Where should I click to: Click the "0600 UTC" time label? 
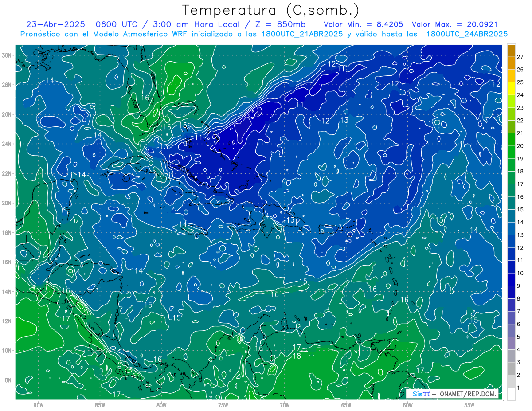click(x=117, y=24)
